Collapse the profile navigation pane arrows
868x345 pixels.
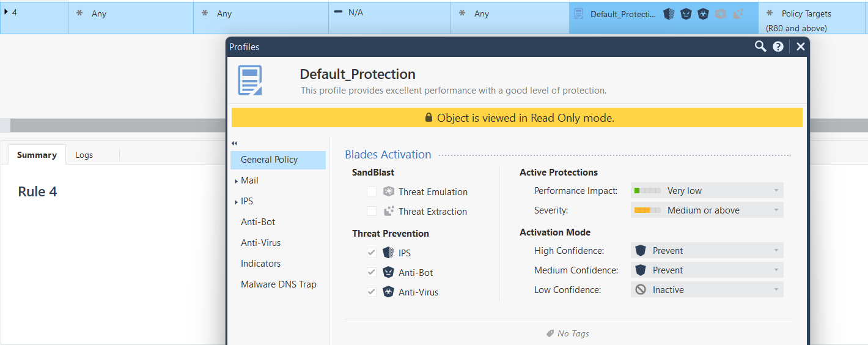pos(234,143)
